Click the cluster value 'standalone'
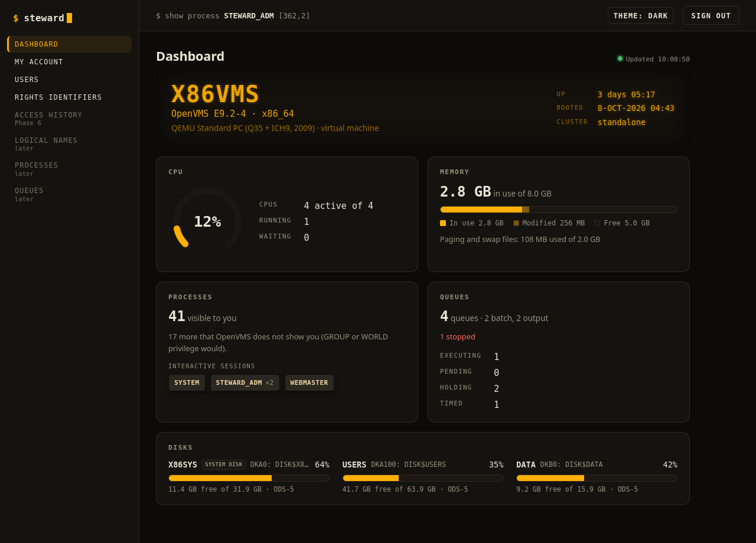756x543 pixels. [621, 122]
